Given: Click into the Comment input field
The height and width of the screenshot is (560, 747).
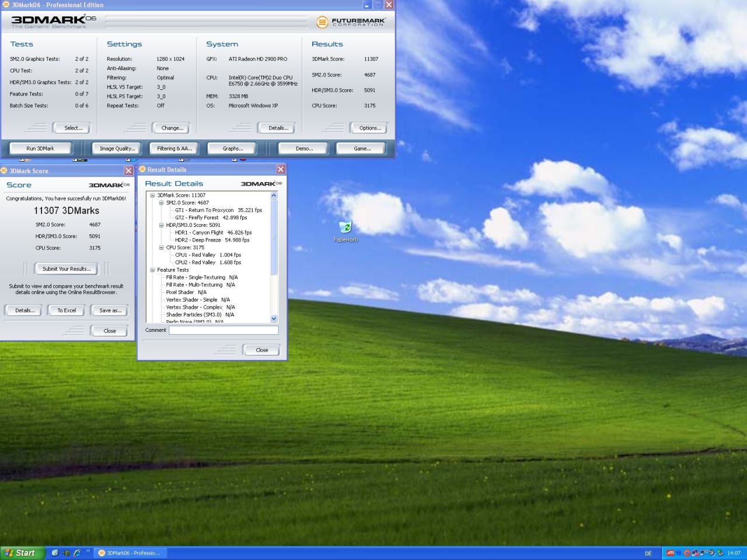Looking at the screenshot, I should pyautogui.click(x=224, y=330).
